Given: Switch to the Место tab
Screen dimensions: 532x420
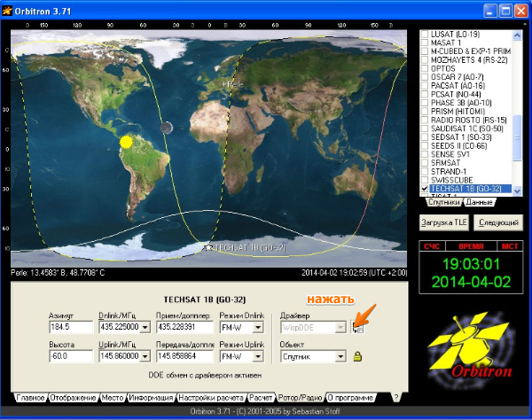Looking at the screenshot, I should 113,398.
